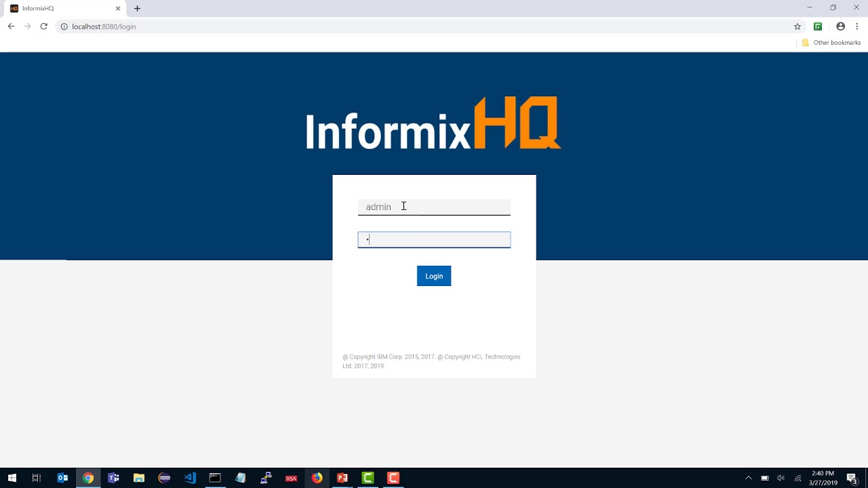Open the Chrome profile avatar
This screenshot has width=868, height=488.
[x=841, y=26]
